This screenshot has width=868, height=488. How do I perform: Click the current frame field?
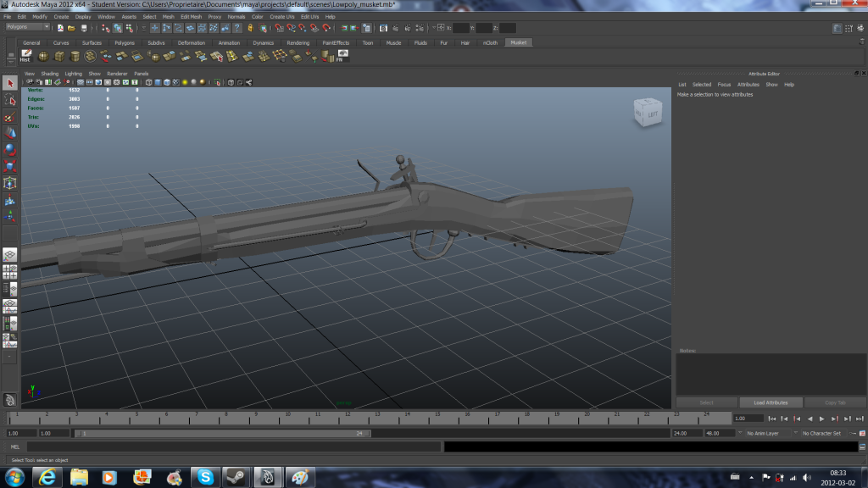tap(748, 419)
